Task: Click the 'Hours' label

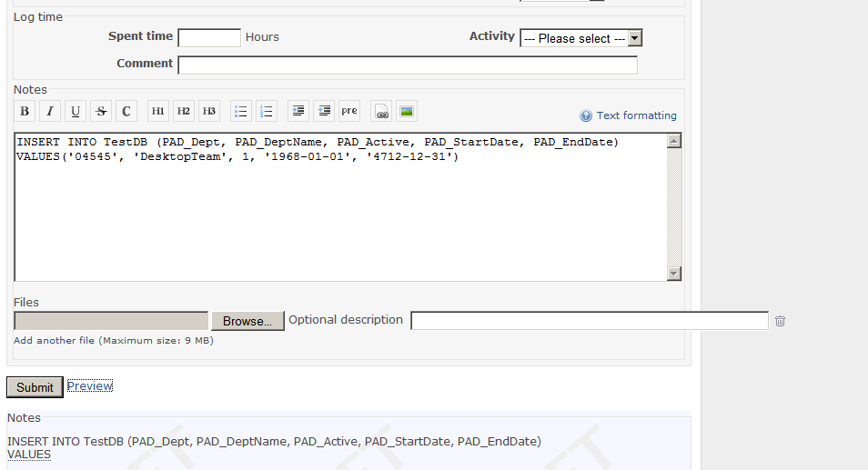Action: (x=262, y=37)
